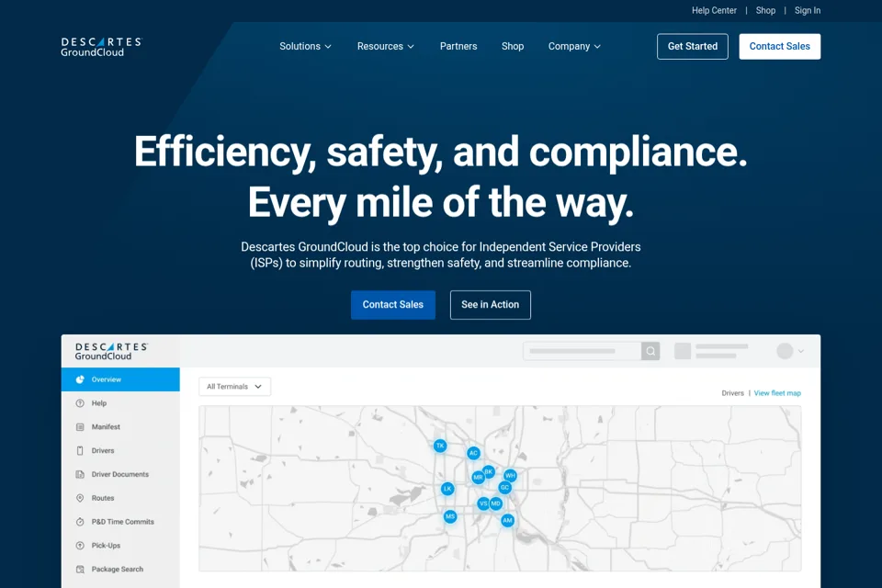Viewport: 882px width, 588px height.
Task: Click the Drivers label above the map
Action: [732, 393]
